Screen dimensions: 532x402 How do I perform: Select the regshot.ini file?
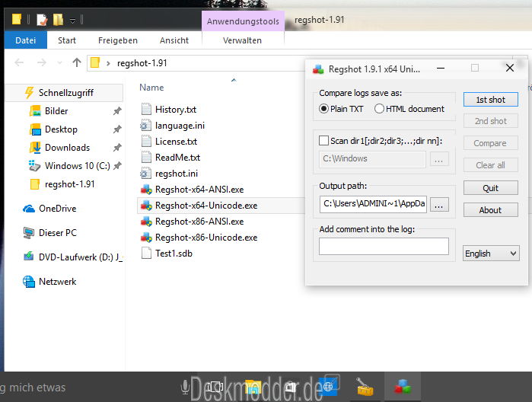click(x=176, y=174)
